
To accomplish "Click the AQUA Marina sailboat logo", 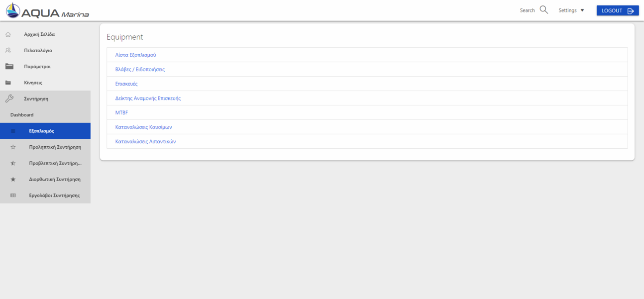I will point(47,11).
